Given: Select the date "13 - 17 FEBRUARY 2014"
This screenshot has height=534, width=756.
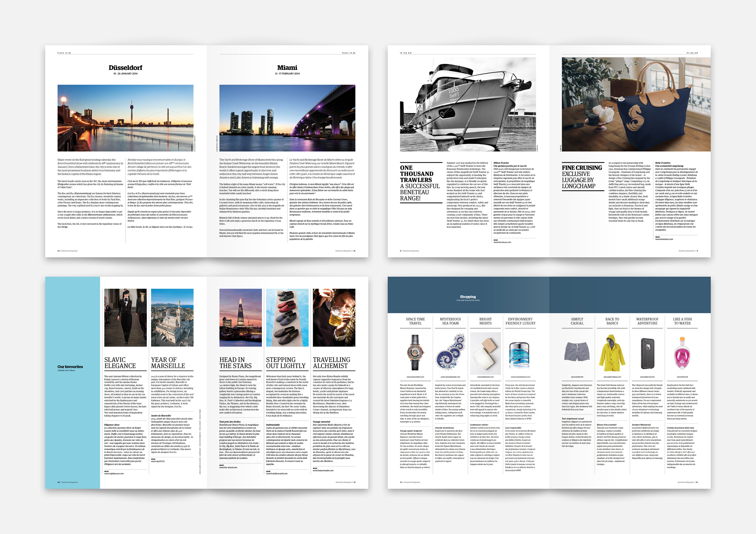Looking at the screenshot, I should pos(287,74).
